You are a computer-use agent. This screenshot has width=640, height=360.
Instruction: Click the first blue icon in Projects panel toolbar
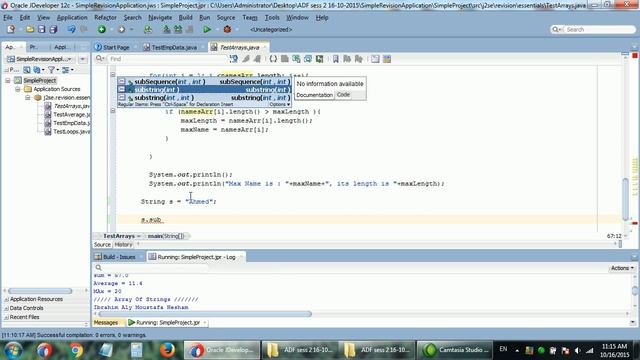tap(27, 70)
